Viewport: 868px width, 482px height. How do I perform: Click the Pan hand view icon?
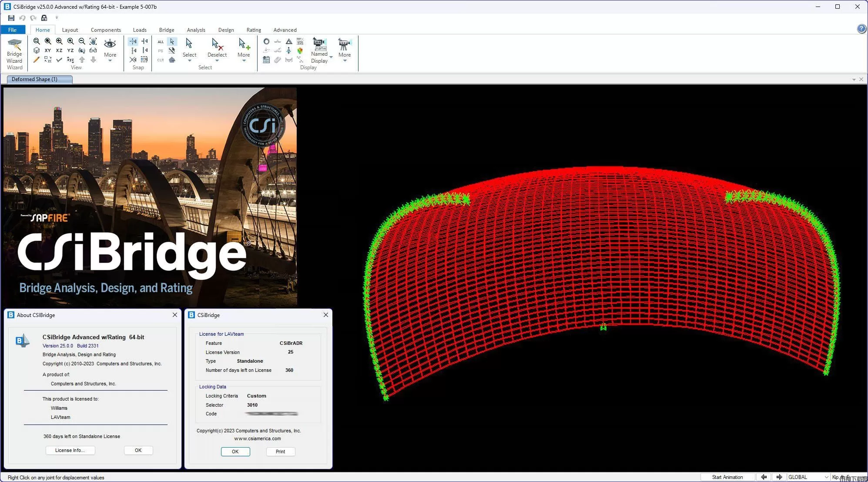coord(93,41)
